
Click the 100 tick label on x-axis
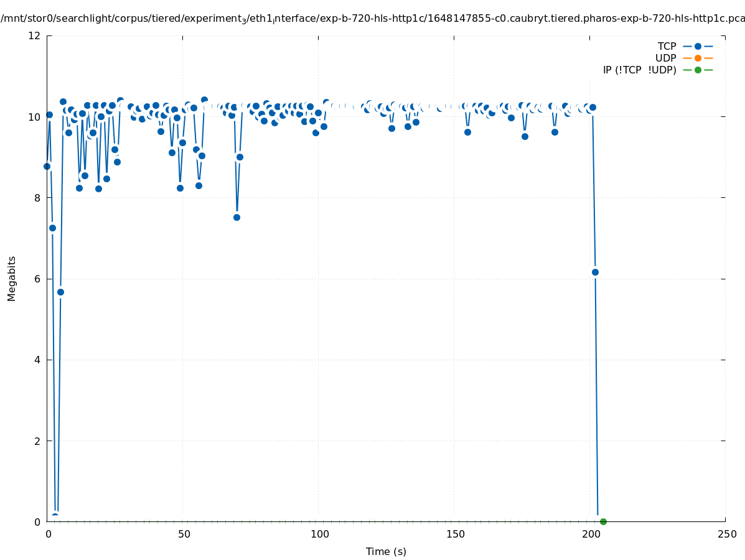(x=319, y=534)
